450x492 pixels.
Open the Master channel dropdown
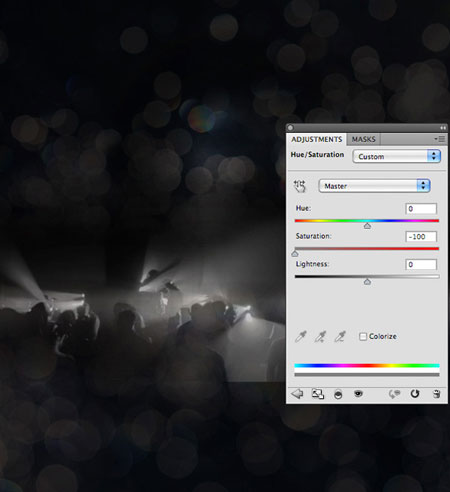point(375,186)
